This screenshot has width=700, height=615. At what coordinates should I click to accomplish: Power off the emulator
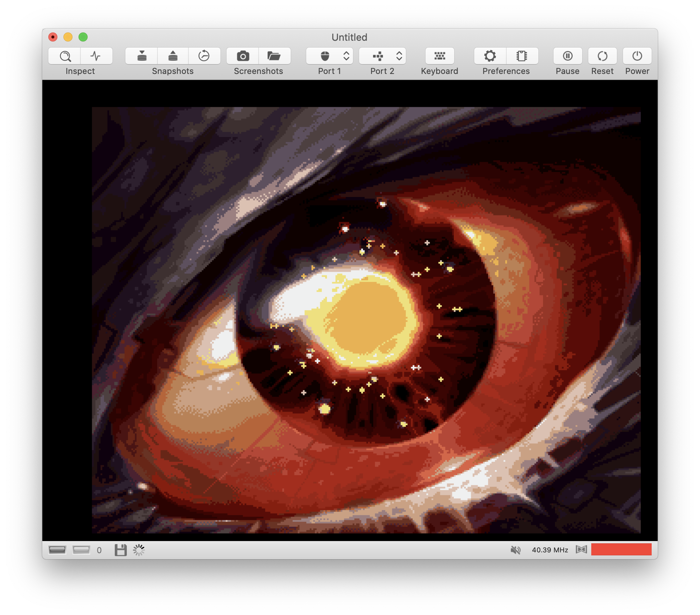pyautogui.click(x=637, y=56)
